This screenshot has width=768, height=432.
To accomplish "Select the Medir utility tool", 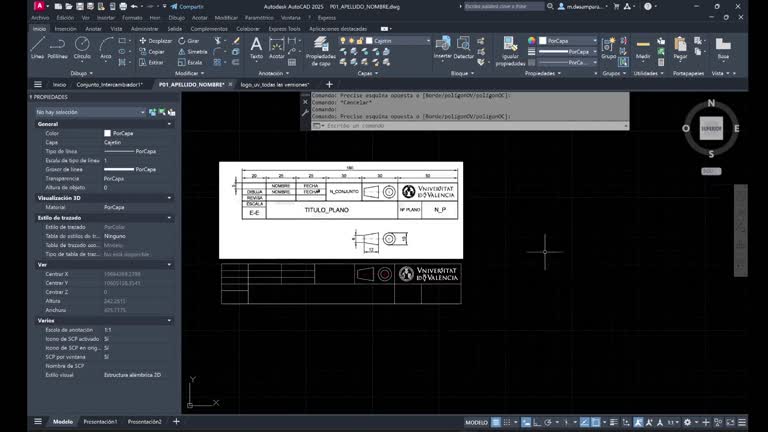I will click(x=643, y=46).
